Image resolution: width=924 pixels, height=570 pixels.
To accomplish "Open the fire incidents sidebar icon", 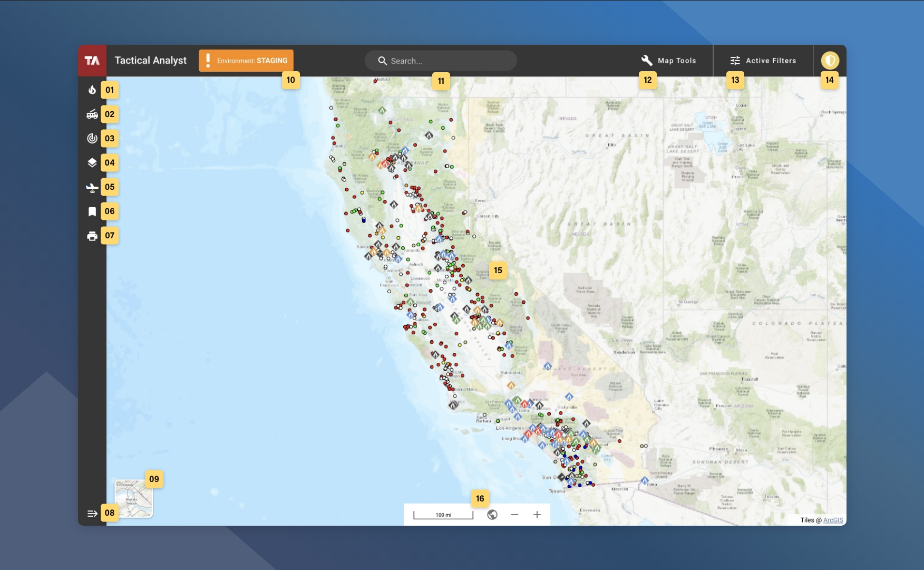I will 92,90.
